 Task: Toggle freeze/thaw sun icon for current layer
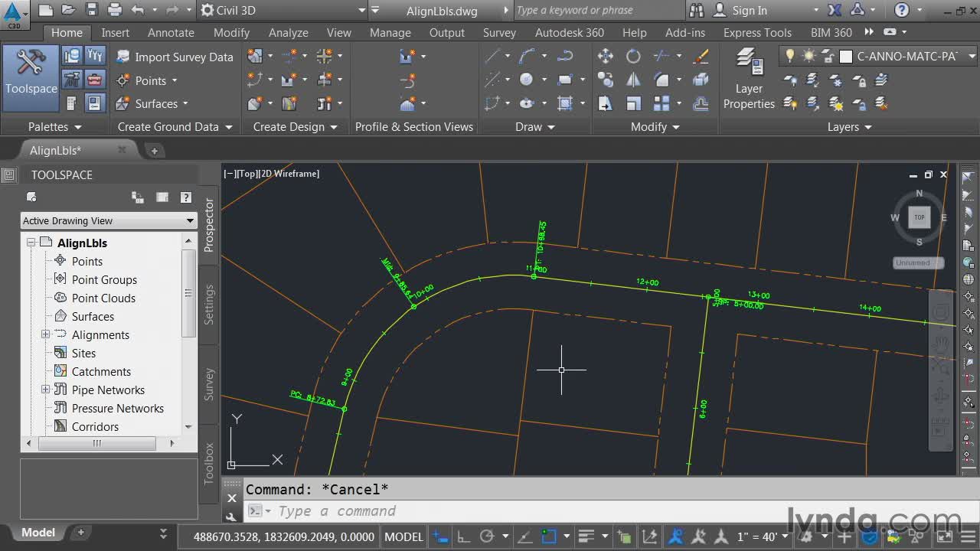click(x=808, y=56)
